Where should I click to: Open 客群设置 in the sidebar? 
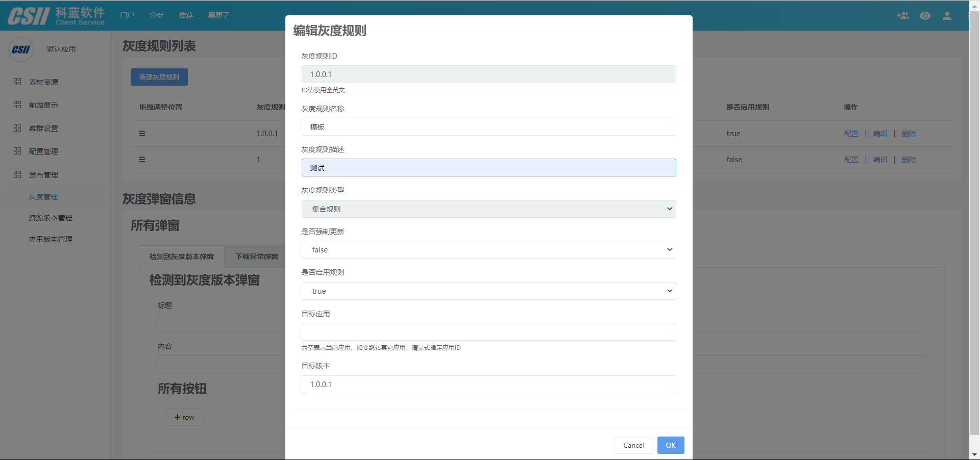[x=43, y=129]
